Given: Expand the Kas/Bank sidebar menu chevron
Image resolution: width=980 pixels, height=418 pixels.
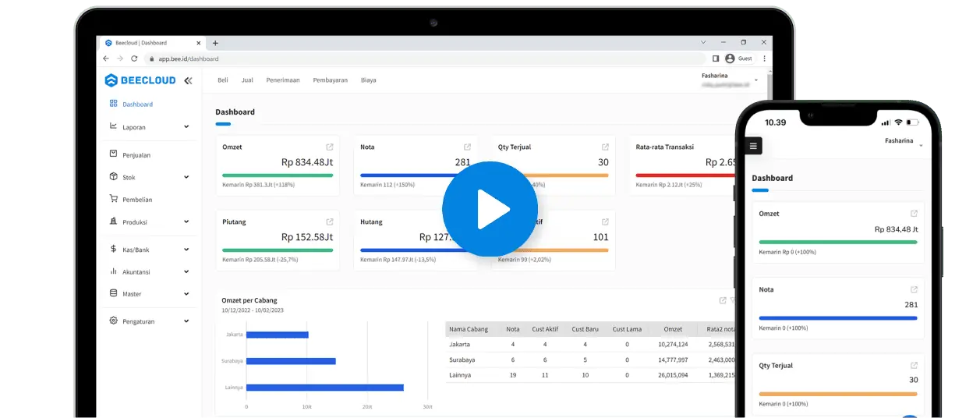Looking at the screenshot, I should tap(186, 250).
